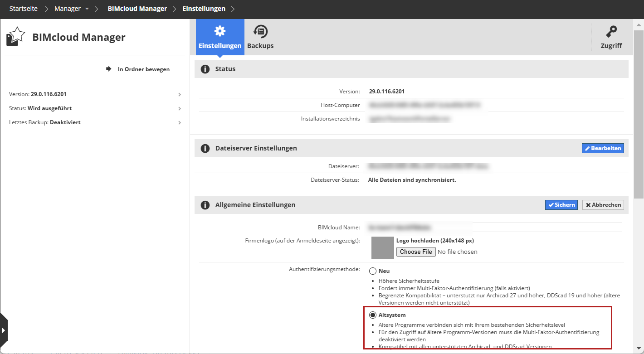The width and height of the screenshot is (644, 354).
Task: Switch to the Einstellungen tab
Action: (220, 37)
